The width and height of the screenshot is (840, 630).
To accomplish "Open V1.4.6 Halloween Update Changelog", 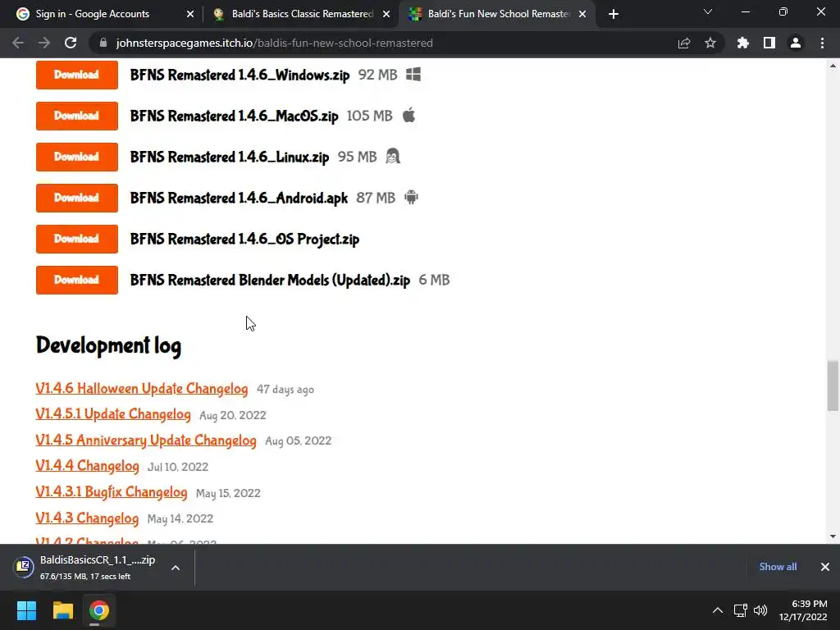I will coord(141,388).
